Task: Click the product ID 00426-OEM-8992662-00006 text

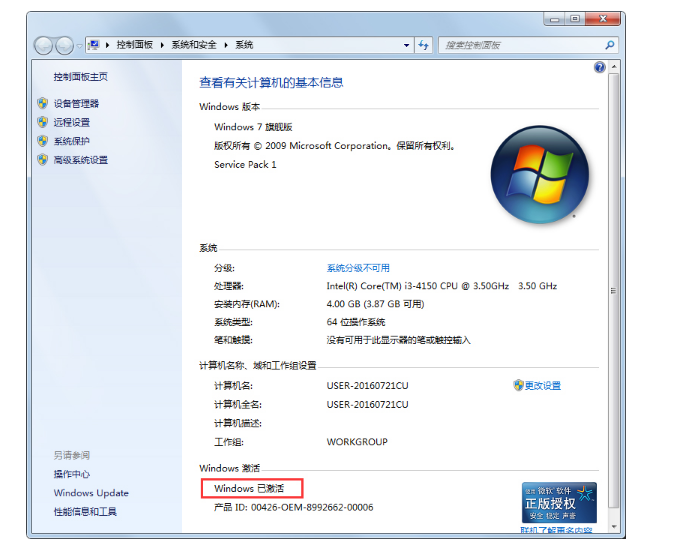Action: tap(312, 507)
